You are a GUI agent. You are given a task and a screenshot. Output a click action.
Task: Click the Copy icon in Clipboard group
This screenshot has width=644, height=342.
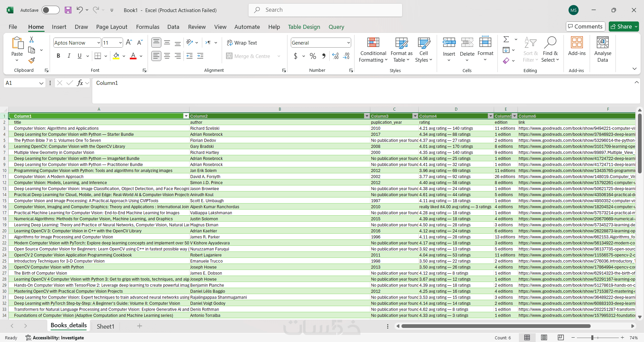pyautogui.click(x=32, y=50)
